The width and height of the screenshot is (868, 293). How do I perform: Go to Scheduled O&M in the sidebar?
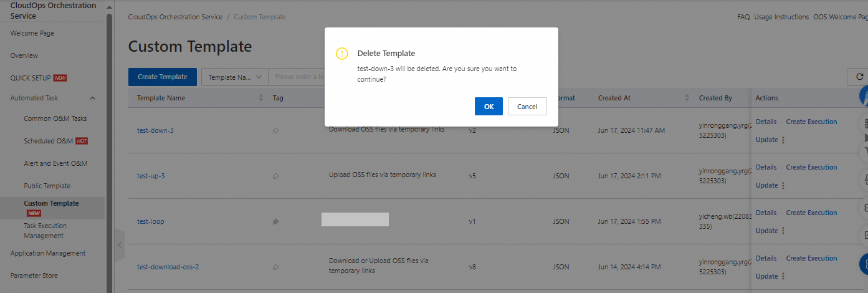click(x=49, y=141)
